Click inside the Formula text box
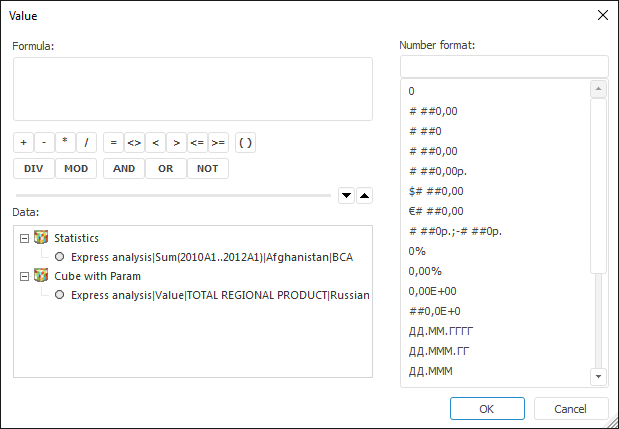 click(192, 89)
